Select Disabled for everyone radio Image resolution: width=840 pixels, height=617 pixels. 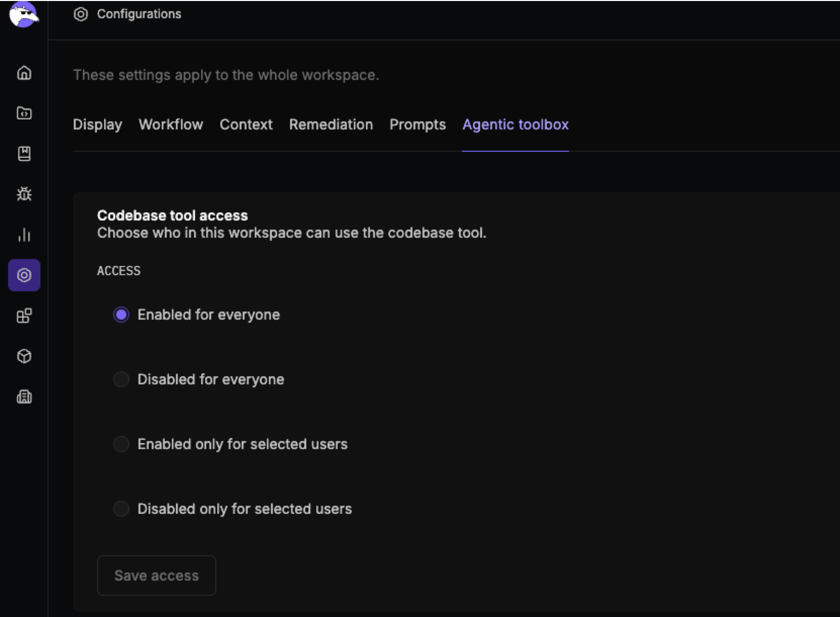pos(121,379)
